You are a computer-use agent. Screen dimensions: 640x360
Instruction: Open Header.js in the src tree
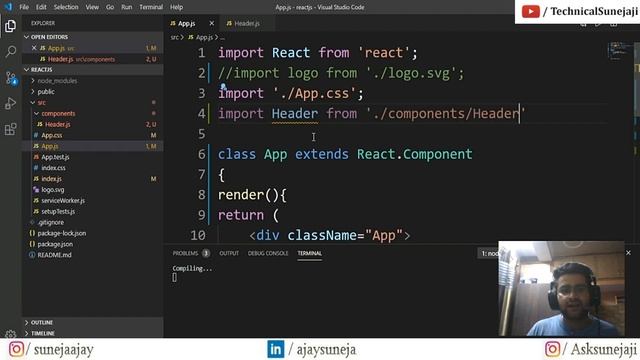click(x=93, y=124)
